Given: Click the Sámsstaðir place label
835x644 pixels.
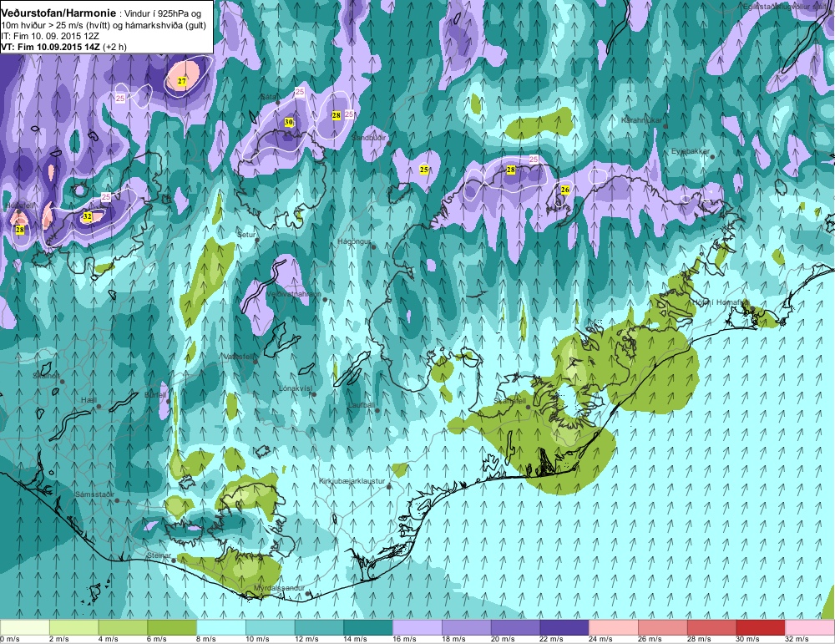Looking at the screenshot, I should 95,494.
